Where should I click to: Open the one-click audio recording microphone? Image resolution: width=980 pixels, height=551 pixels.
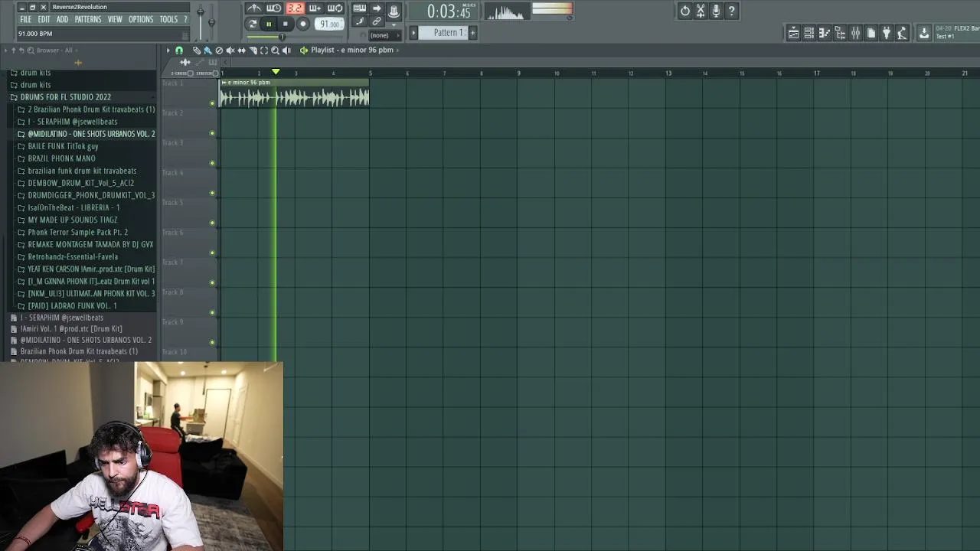[716, 11]
